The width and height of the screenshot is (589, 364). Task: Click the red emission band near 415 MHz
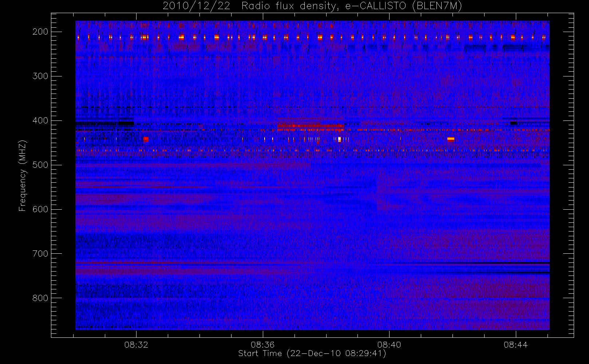311,126
